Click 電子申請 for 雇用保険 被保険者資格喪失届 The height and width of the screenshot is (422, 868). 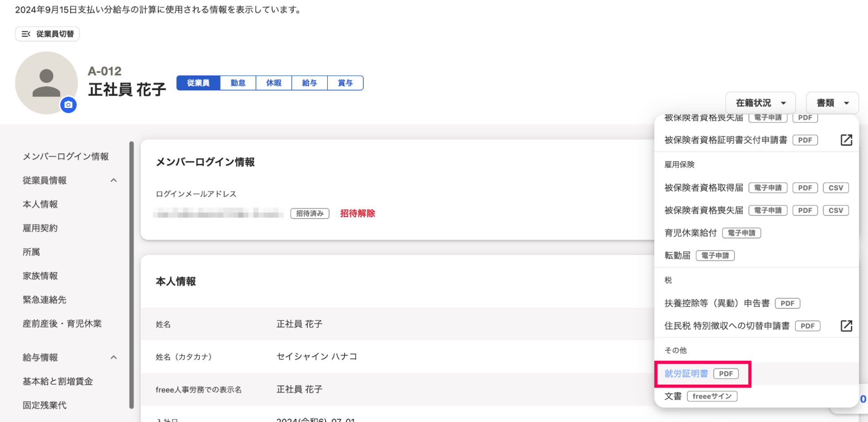pos(768,211)
